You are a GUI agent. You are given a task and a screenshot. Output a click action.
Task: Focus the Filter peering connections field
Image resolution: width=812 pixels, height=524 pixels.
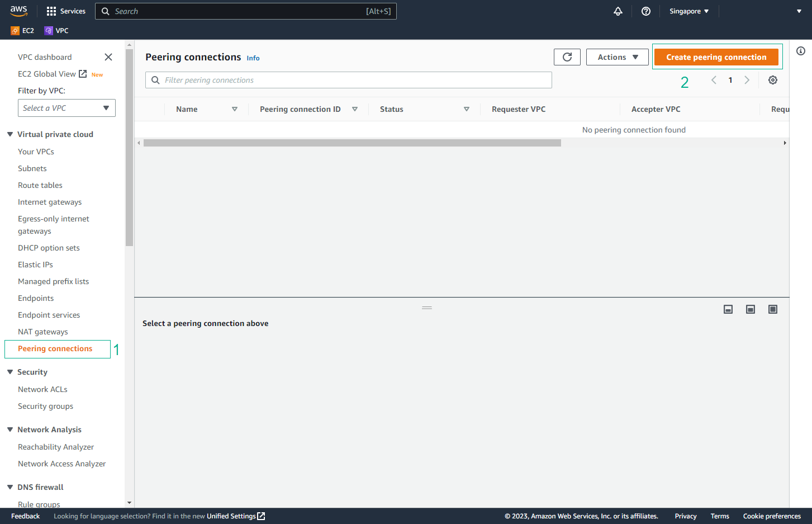(x=349, y=80)
